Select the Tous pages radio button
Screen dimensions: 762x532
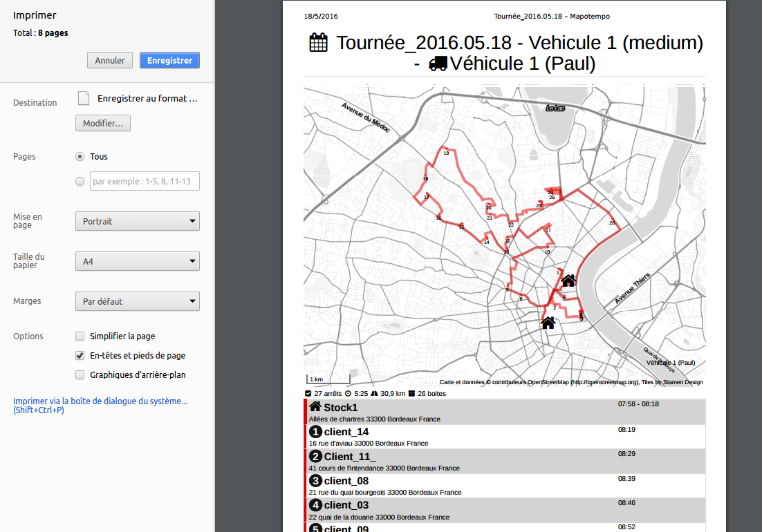(80, 156)
